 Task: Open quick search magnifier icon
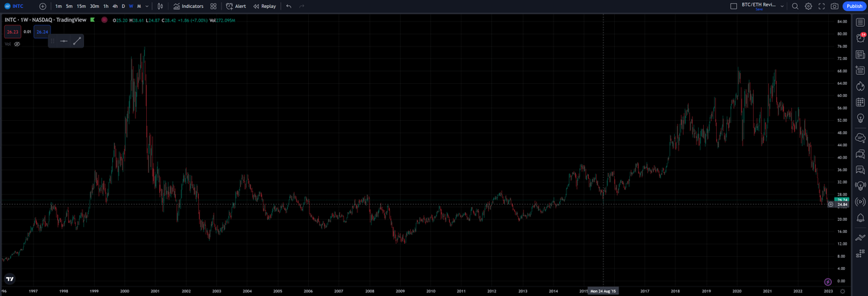click(795, 6)
